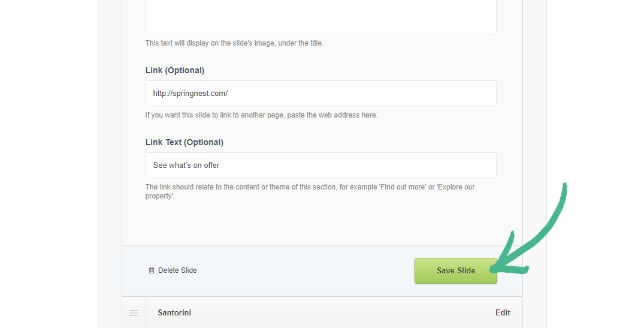Click the hint about text displaying under the title

[234, 43]
